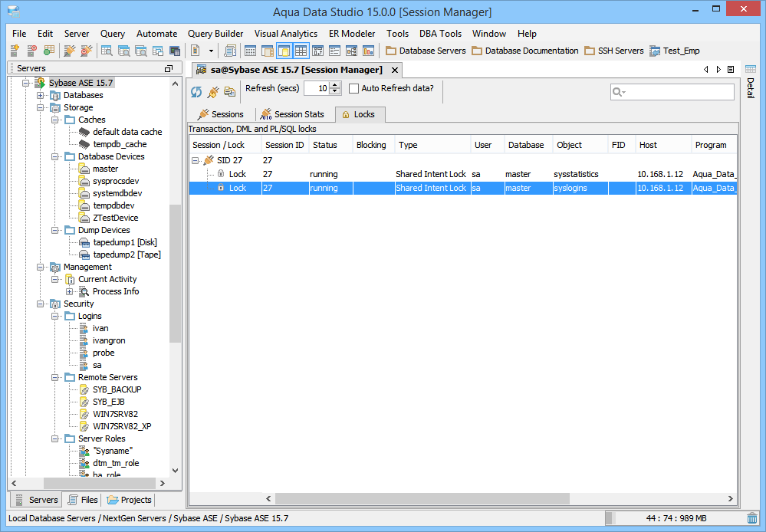Click the scroll script toolbar icon

point(229,51)
